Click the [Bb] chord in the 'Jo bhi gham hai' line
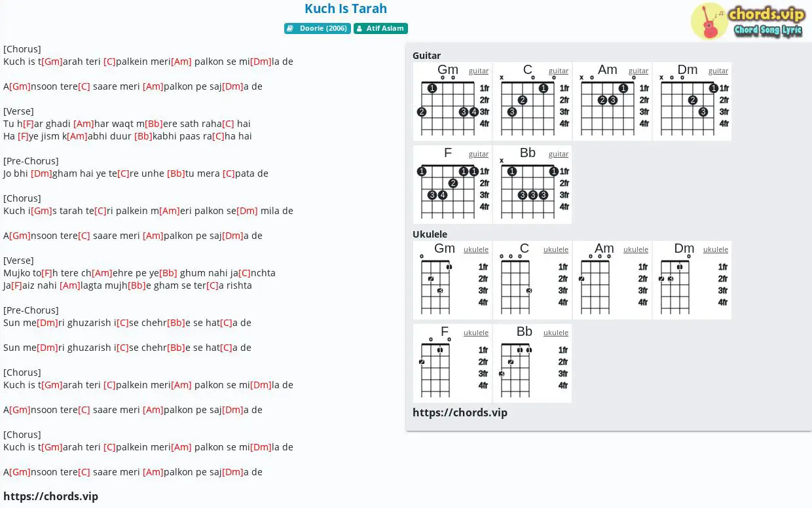The height and width of the screenshot is (508, 812). click(x=176, y=173)
